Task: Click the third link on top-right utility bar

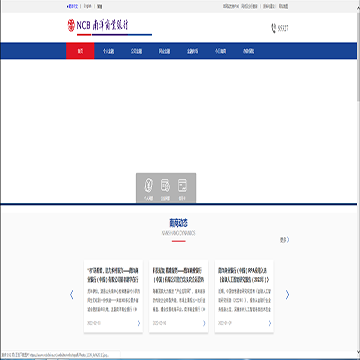Action: point(269,6)
